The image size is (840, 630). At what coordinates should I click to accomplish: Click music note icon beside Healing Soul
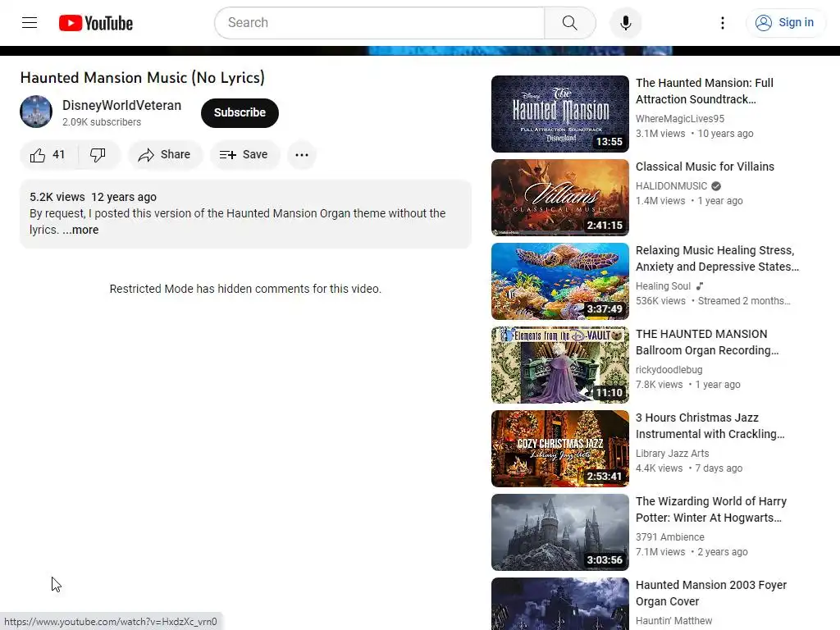699,286
